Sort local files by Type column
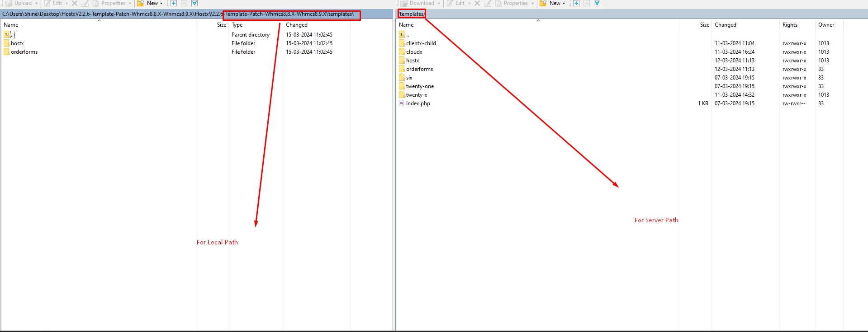This screenshot has width=868, height=332. (x=237, y=25)
